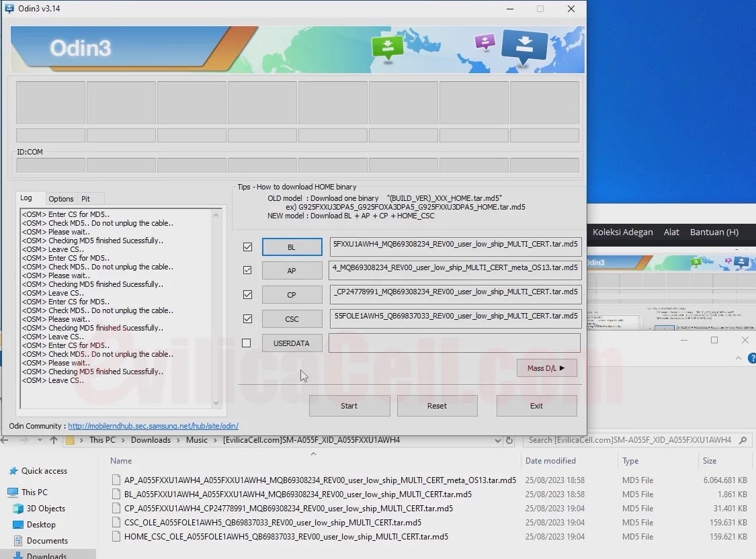Viewport: 756px width, 559px height.
Task: Open the Mass D/L menu button
Action: [x=546, y=368]
